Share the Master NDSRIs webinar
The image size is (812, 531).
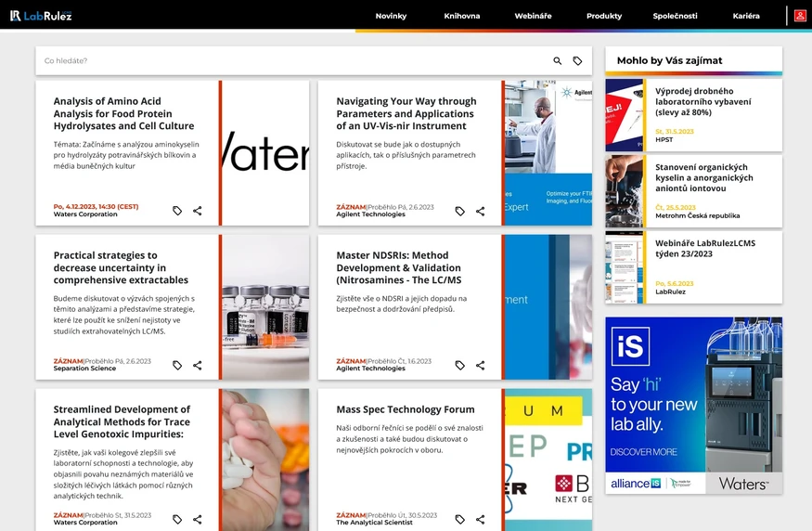tap(480, 365)
